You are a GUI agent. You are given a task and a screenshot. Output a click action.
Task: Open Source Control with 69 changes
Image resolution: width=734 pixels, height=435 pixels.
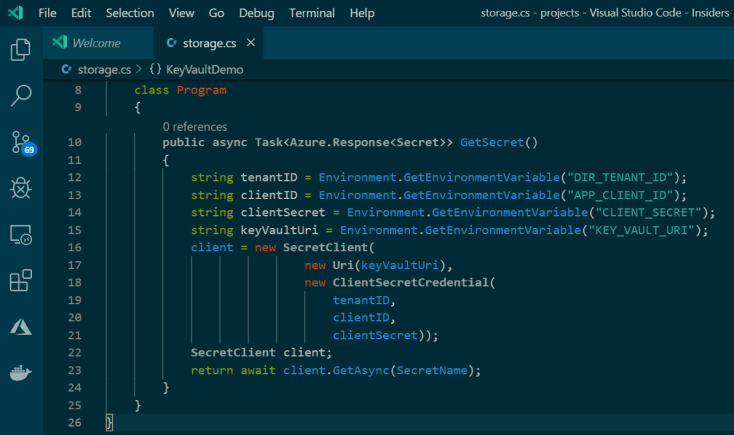22,142
